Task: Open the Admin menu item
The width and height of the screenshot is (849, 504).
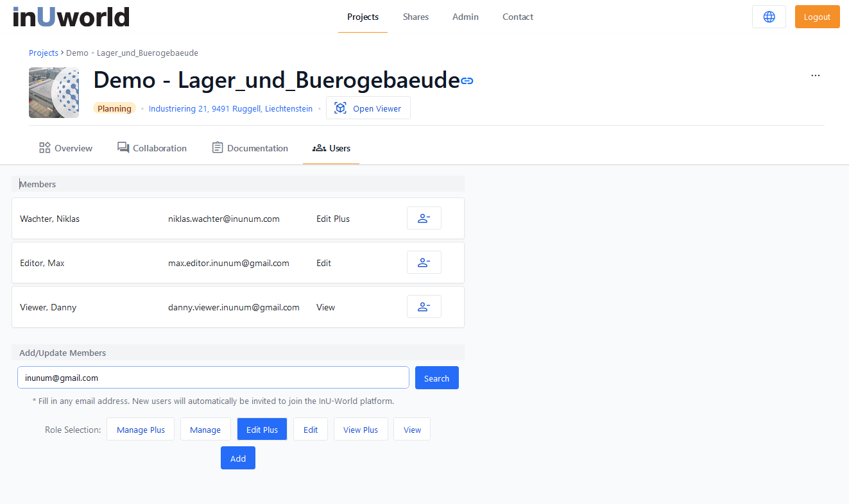Action: (465, 17)
